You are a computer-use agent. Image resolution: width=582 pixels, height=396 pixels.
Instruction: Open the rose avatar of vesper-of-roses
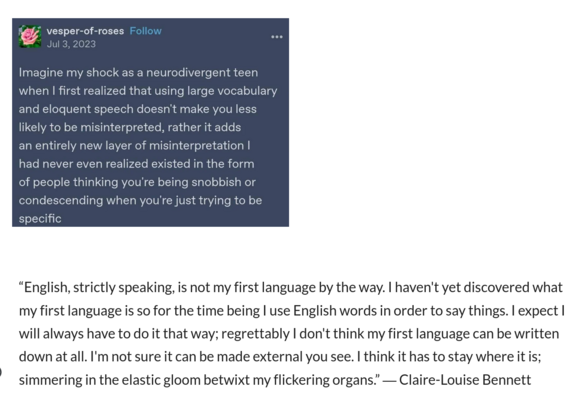[30, 36]
